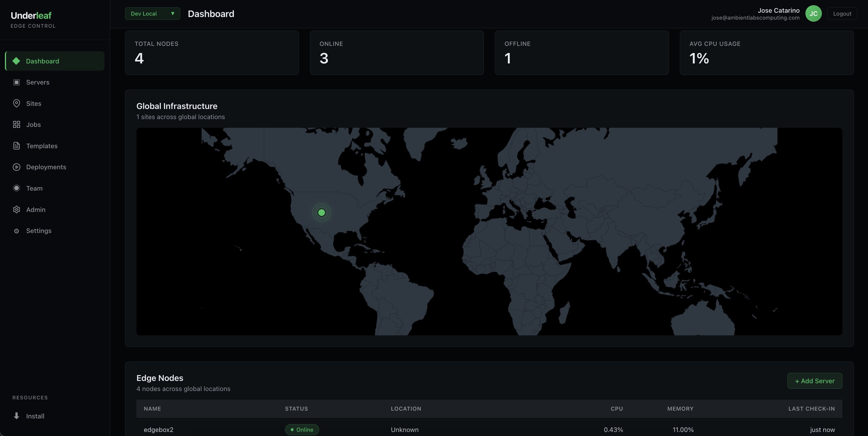
Task: Click the Install download arrow icon
Action: tap(16, 416)
